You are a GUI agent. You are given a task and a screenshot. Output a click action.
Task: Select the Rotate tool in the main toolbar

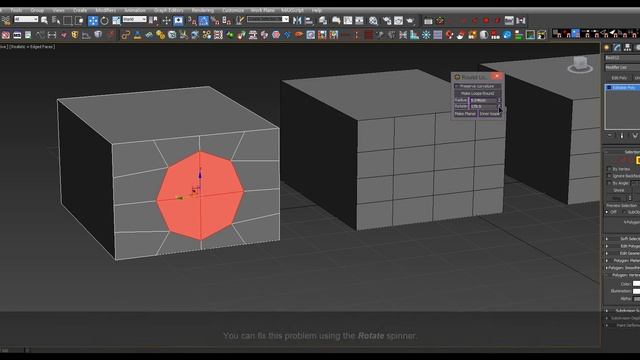[x=104, y=20]
